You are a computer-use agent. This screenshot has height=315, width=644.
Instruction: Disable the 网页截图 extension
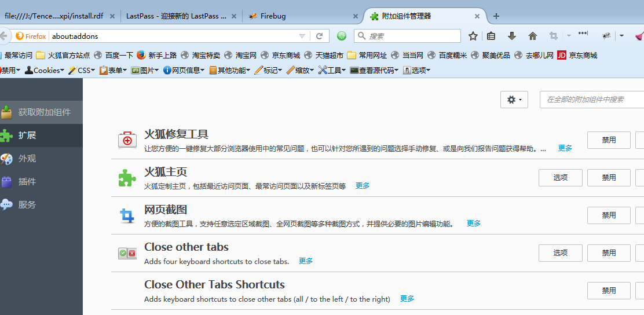609,215
